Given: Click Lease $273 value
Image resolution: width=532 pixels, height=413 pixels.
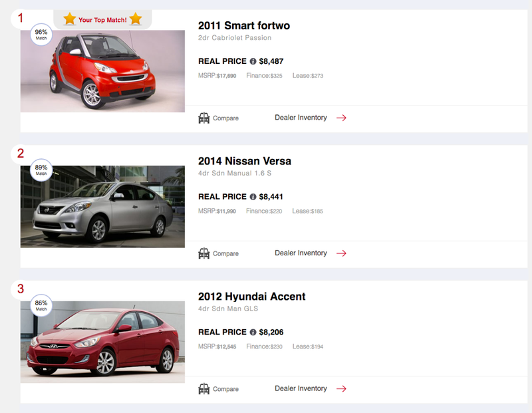Looking at the screenshot, I should 317,76.
